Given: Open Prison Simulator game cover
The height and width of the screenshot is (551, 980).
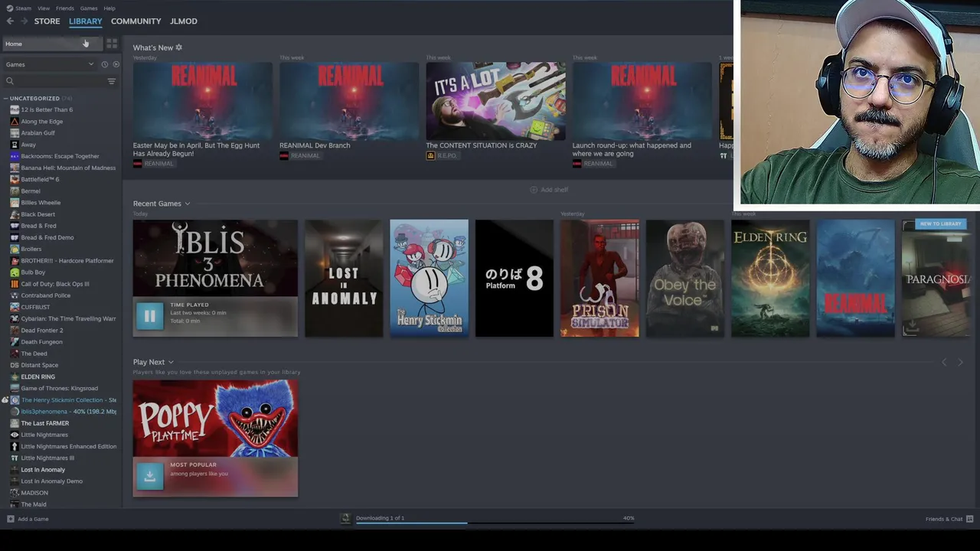Looking at the screenshot, I should pyautogui.click(x=599, y=279).
